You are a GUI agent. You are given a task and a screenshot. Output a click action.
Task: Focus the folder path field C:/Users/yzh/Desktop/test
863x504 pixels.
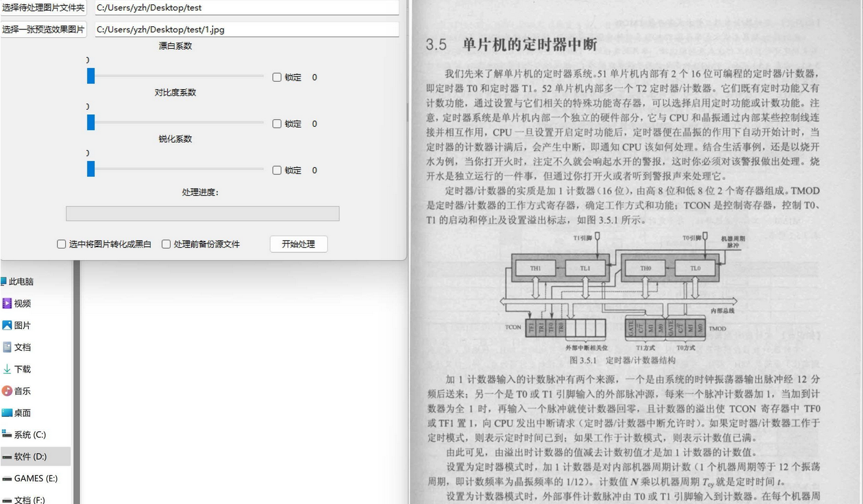246,8
